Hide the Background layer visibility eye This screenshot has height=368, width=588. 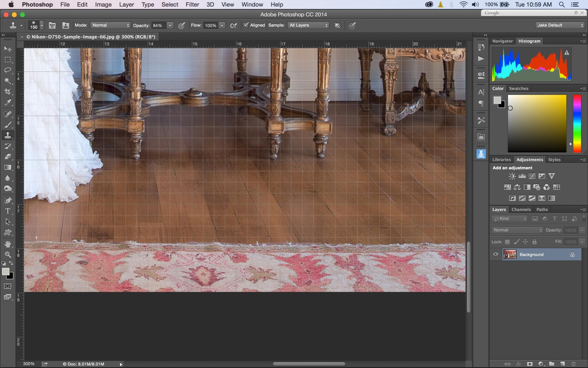coord(495,254)
